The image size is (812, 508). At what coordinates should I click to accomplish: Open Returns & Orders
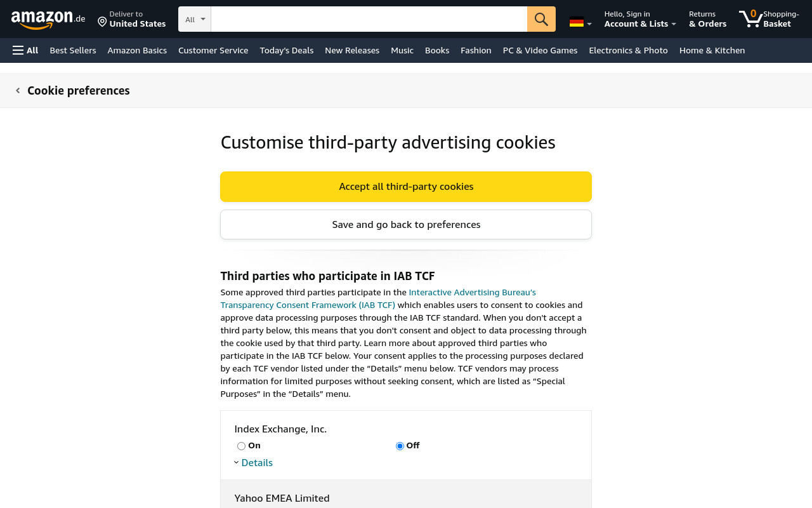[707, 19]
